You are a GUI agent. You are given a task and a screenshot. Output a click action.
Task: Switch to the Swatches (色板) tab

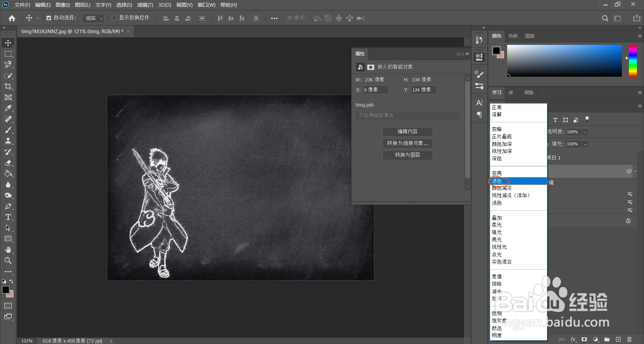(513, 36)
